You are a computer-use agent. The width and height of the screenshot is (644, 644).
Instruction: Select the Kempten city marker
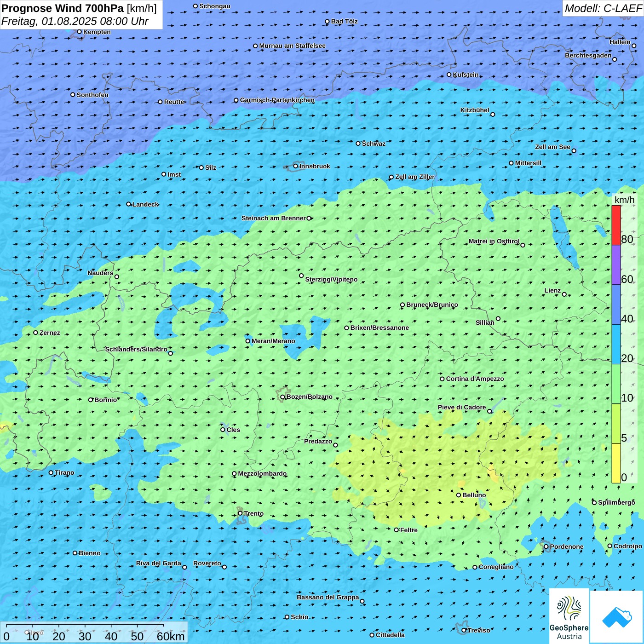point(80,32)
